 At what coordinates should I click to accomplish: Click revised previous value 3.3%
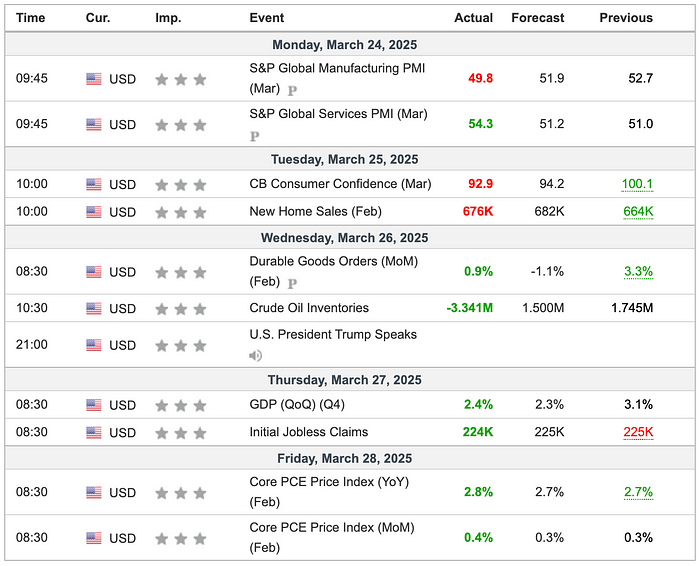point(638,271)
